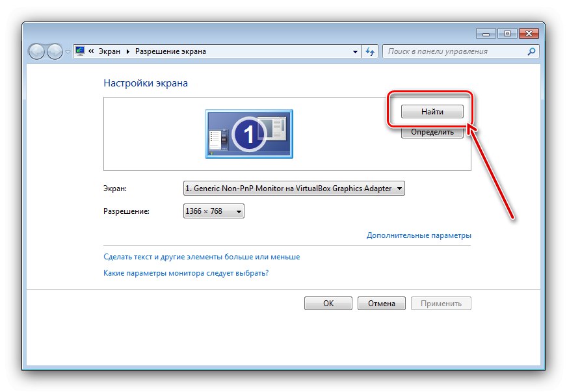The width and height of the screenshot is (567, 392).
Task: Minimize the screen resolution window
Action: (486, 34)
